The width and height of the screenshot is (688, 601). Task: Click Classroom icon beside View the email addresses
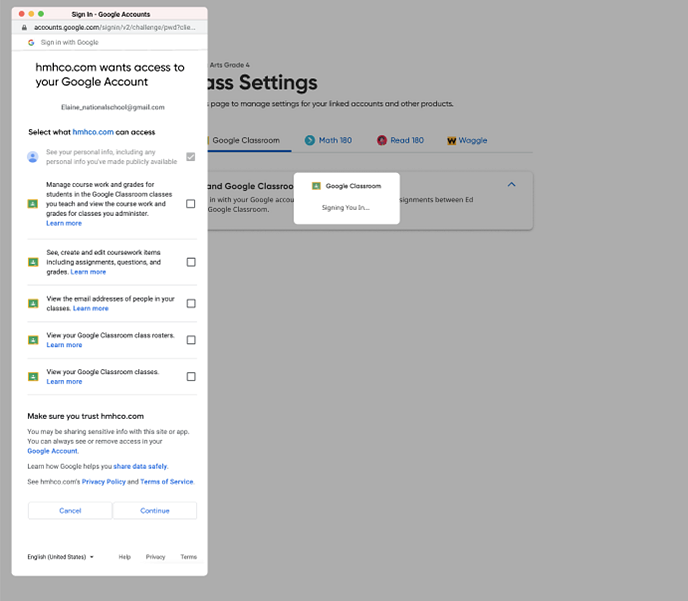pos(33,304)
